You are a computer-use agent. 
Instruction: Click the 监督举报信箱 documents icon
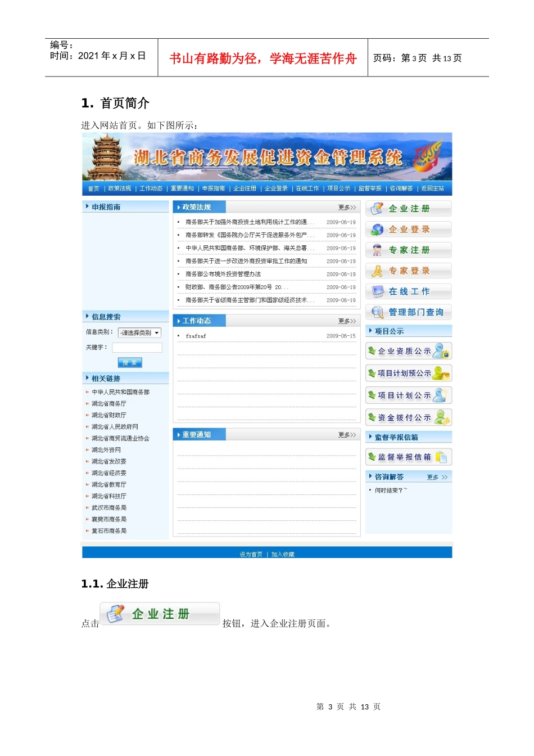[442, 457]
